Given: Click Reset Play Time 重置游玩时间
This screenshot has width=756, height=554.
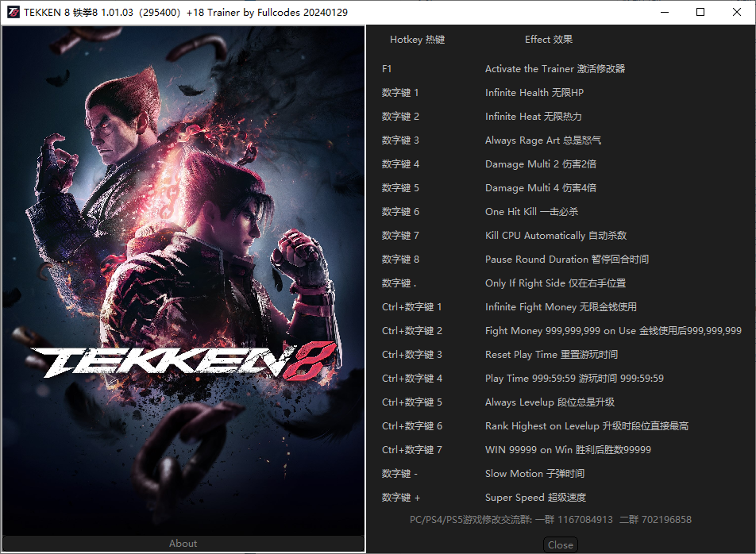Looking at the screenshot, I should pyautogui.click(x=551, y=355).
